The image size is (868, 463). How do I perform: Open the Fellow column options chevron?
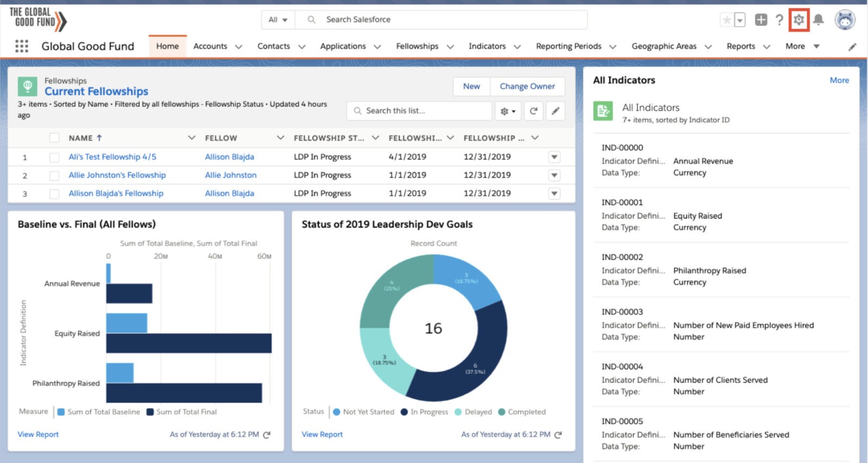[280, 138]
